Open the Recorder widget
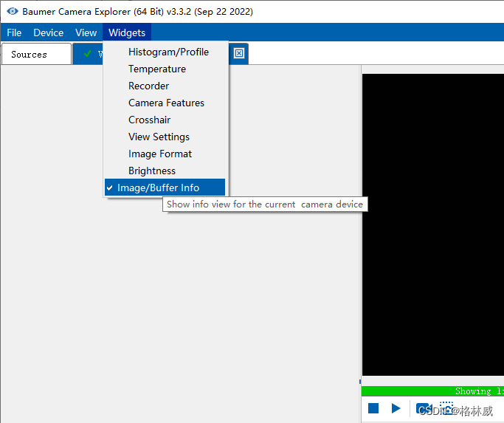 point(165,86)
